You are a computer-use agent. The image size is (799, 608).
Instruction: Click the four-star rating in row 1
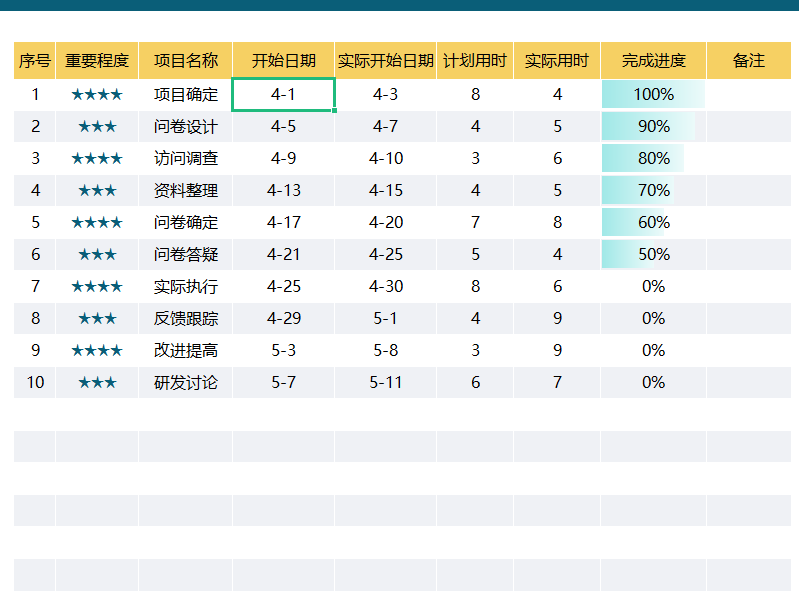pyautogui.click(x=97, y=94)
